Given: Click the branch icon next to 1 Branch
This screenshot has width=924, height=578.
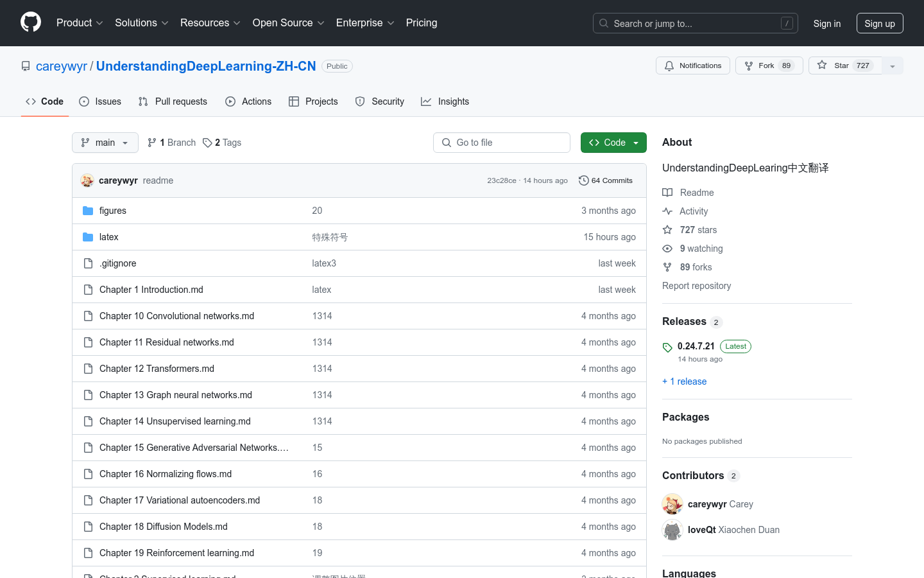Looking at the screenshot, I should pyautogui.click(x=152, y=143).
